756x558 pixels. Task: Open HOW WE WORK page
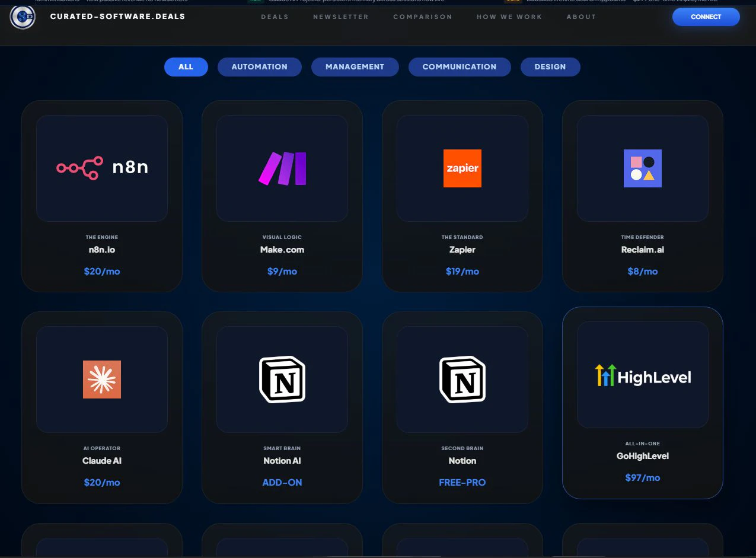[x=509, y=17]
